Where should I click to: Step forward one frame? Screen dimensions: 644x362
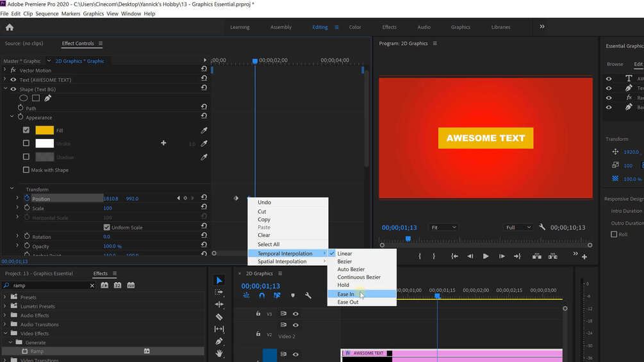pyautogui.click(x=502, y=256)
